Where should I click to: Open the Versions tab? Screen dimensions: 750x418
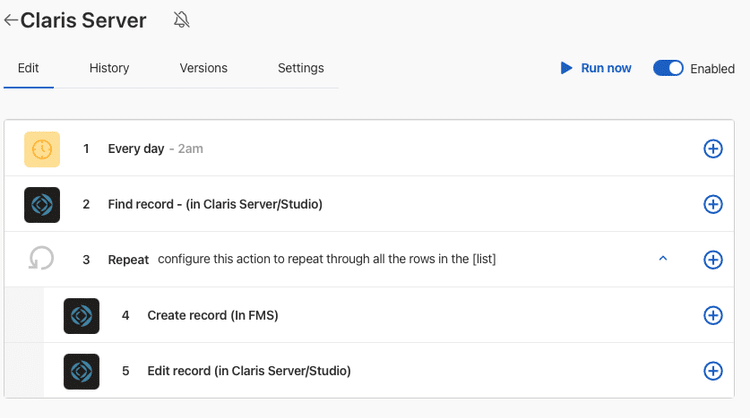tap(203, 68)
